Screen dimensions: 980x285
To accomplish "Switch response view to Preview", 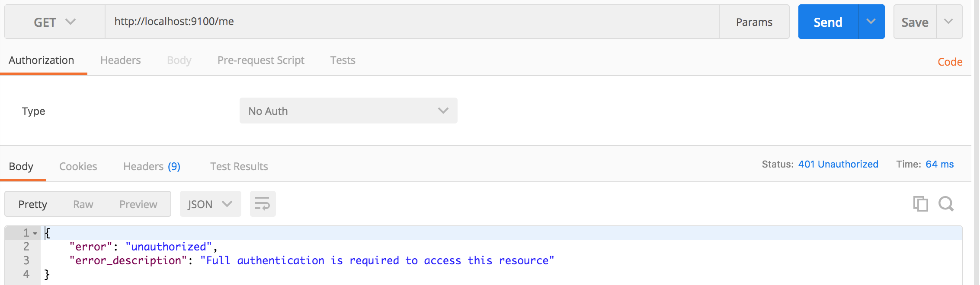I will tap(138, 204).
